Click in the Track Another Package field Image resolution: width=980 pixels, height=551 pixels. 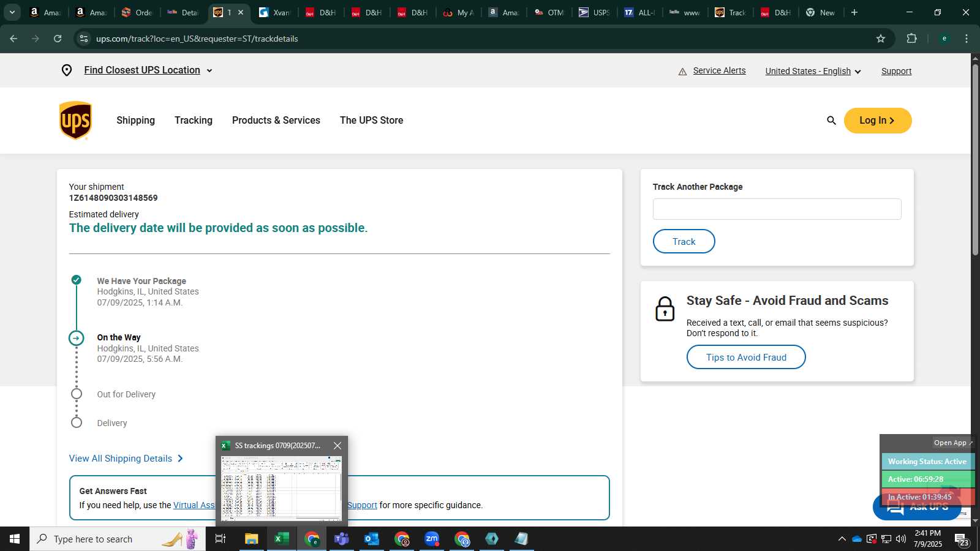pyautogui.click(x=777, y=209)
